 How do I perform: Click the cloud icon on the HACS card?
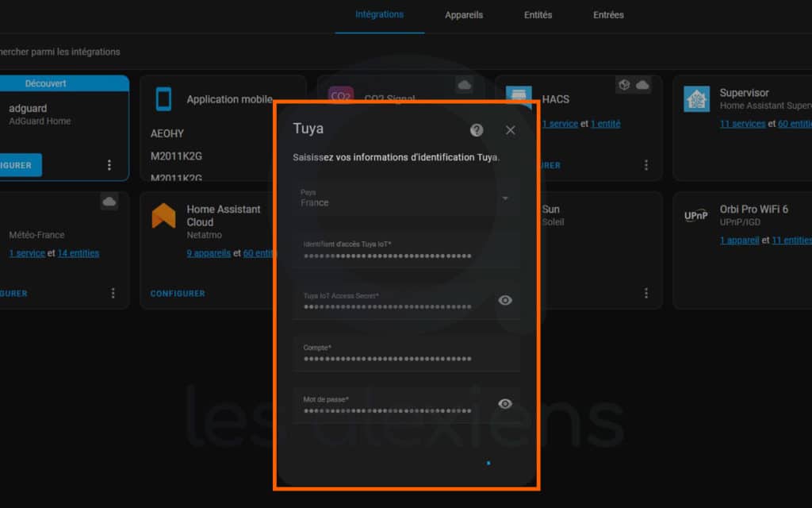tap(642, 85)
